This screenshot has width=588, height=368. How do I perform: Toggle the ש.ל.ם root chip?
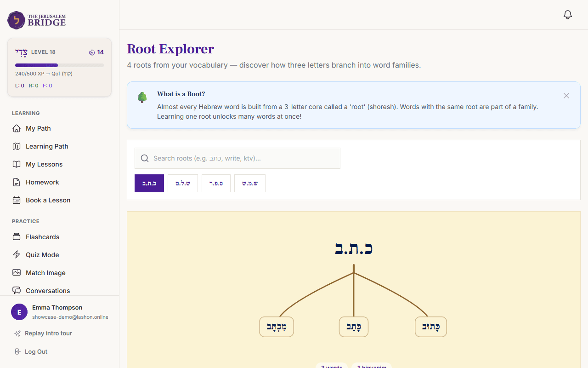(x=182, y=183)
